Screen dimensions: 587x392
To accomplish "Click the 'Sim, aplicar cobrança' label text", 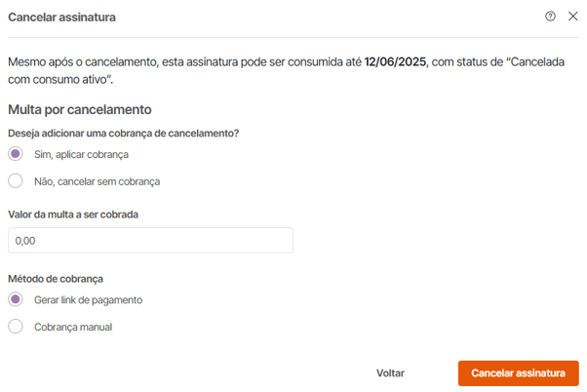I will [81, 155].
